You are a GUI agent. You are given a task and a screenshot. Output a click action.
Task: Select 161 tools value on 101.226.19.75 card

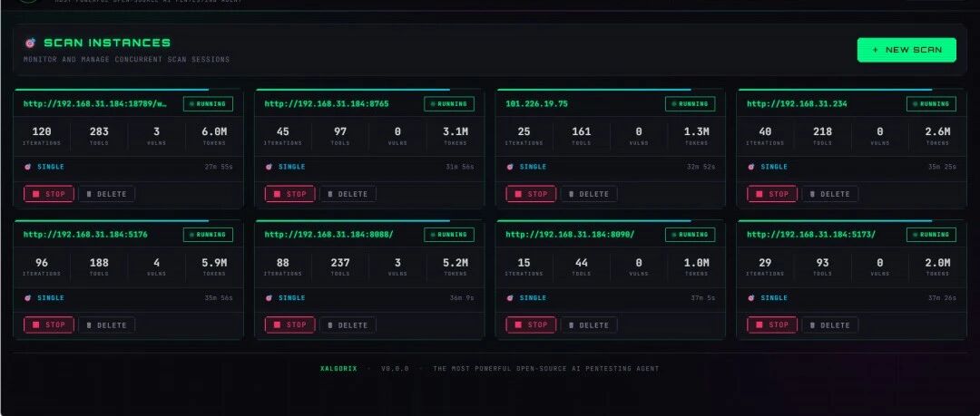pyautogui.click(x=582, y=131)
